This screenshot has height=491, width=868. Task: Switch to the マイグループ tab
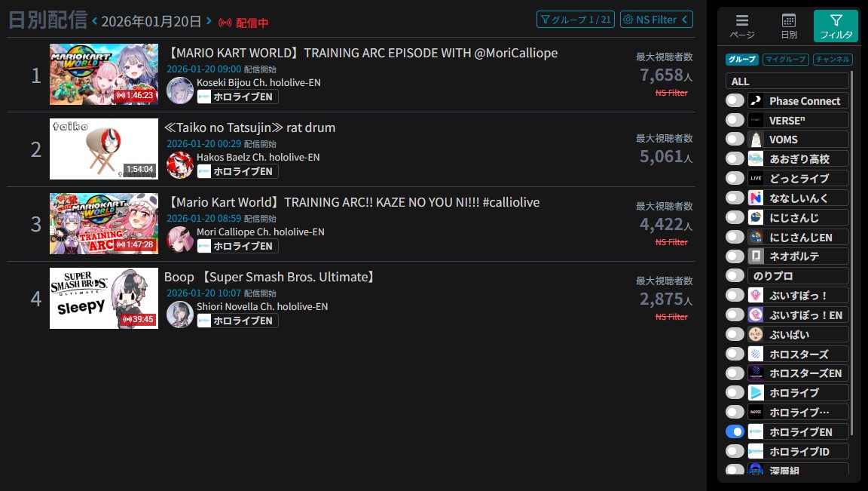[786, 60]
